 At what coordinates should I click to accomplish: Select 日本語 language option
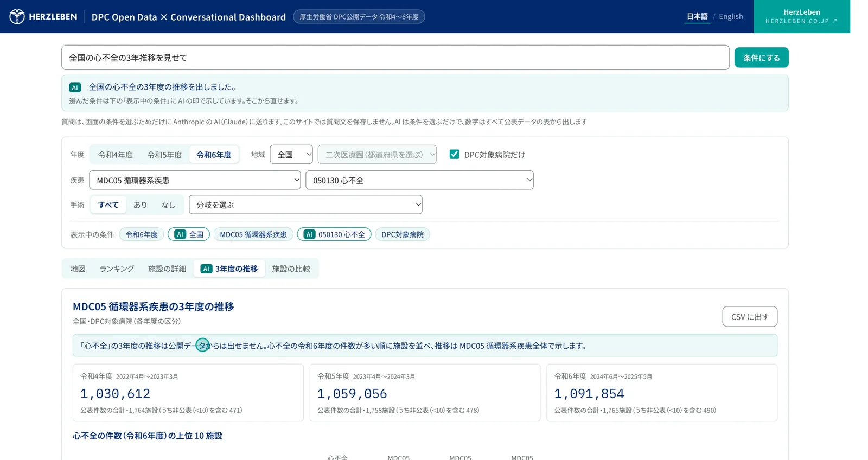[x=697, y=16]
